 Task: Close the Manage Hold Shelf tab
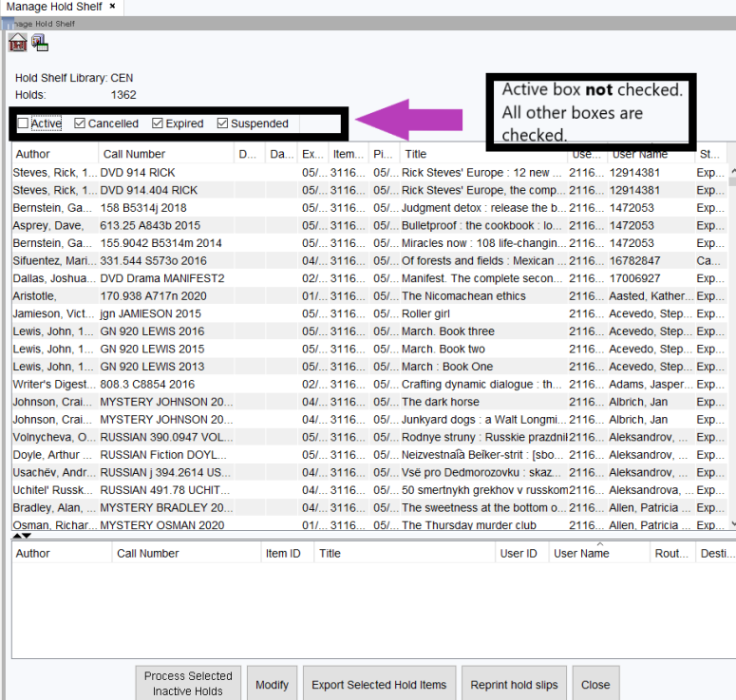point(112,6)
